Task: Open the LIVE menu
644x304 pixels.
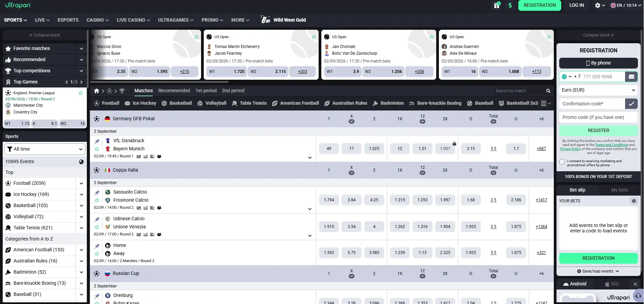Action: point(42,20)
